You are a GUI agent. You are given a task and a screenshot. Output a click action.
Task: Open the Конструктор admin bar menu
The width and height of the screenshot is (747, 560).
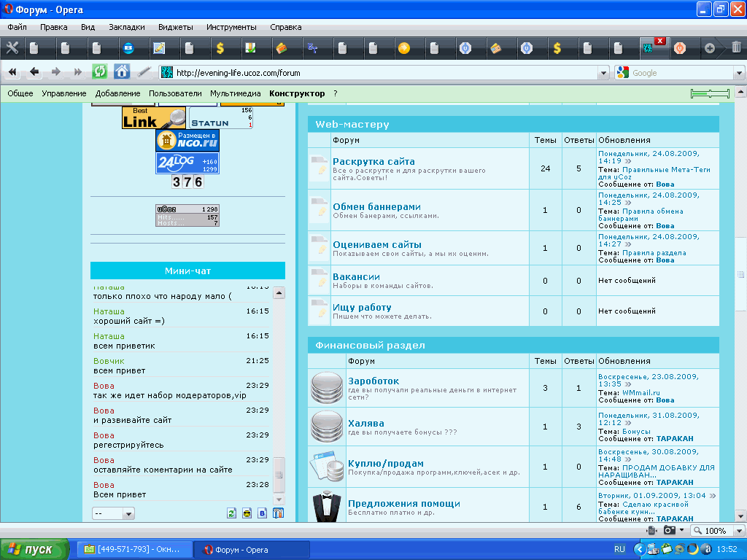click(297, 93)
